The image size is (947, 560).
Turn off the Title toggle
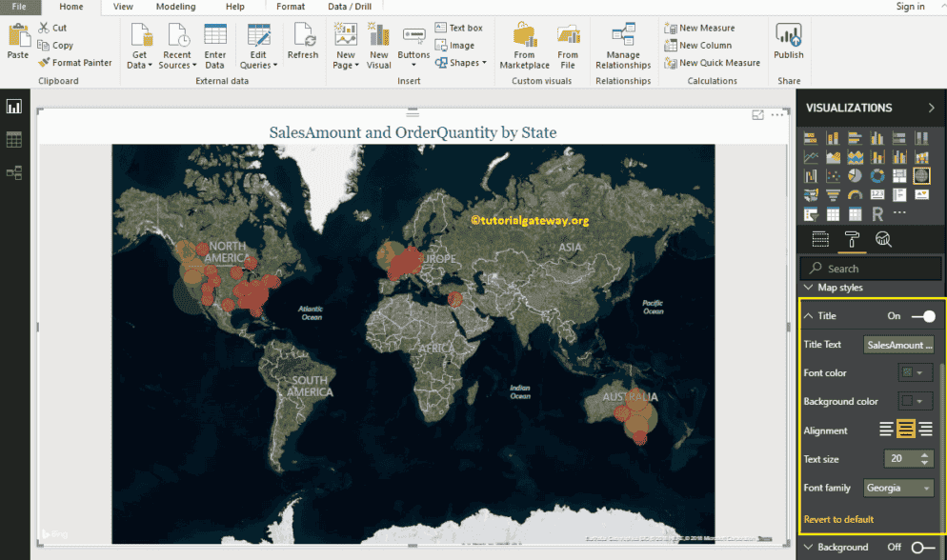922,316
